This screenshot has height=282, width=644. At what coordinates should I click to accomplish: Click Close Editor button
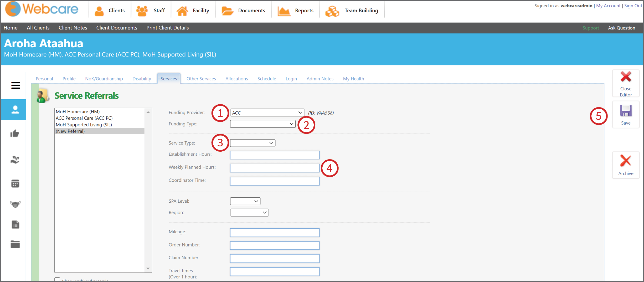pyautogui.click(x=626, y=84)
